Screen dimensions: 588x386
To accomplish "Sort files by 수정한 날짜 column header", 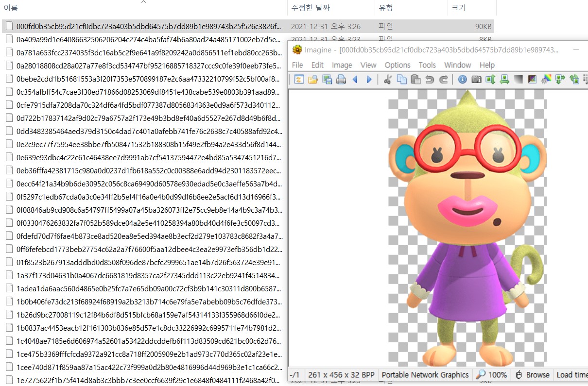I will [311, 8].
